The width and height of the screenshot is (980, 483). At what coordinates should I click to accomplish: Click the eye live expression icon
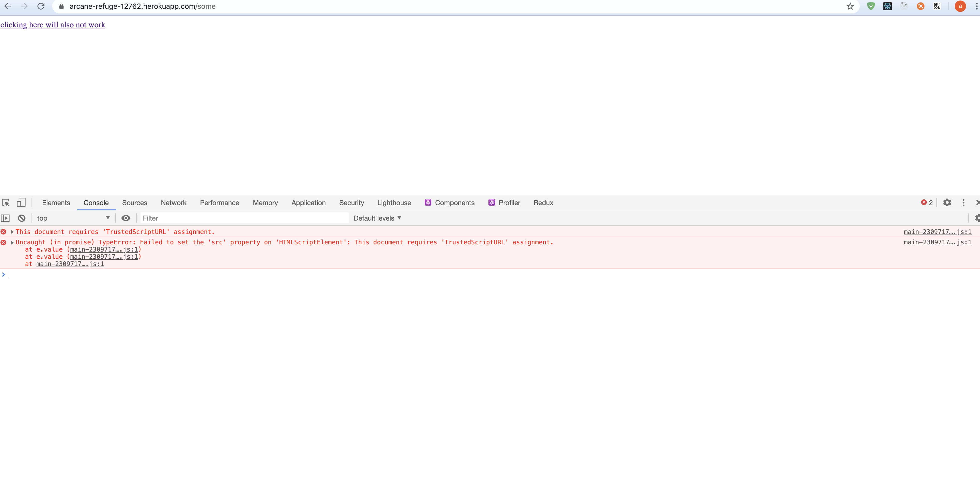tap(126, 218)
